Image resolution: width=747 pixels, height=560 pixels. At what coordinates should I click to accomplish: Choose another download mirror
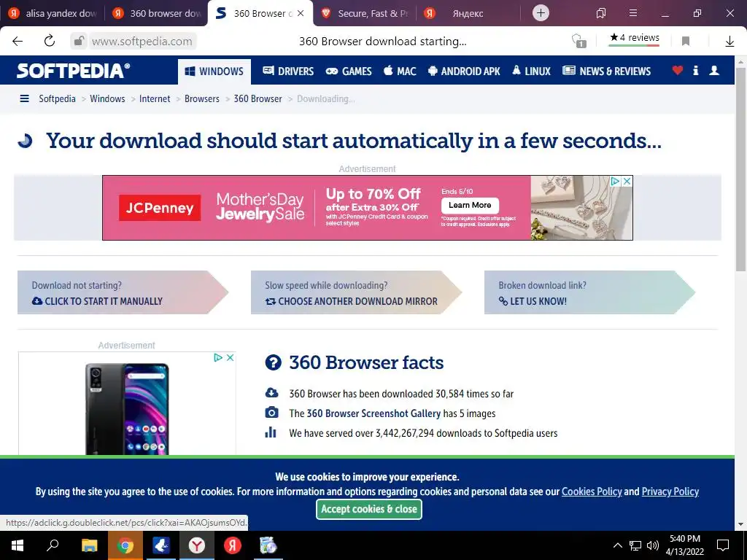356,292
